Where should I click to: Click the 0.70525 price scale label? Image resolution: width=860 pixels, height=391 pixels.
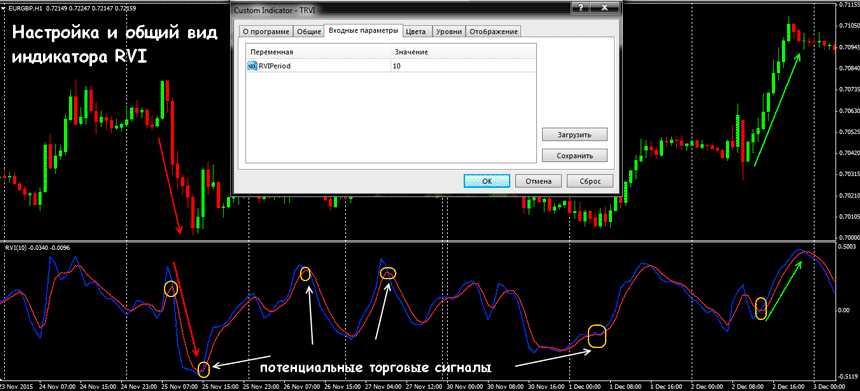coord(848,132)
